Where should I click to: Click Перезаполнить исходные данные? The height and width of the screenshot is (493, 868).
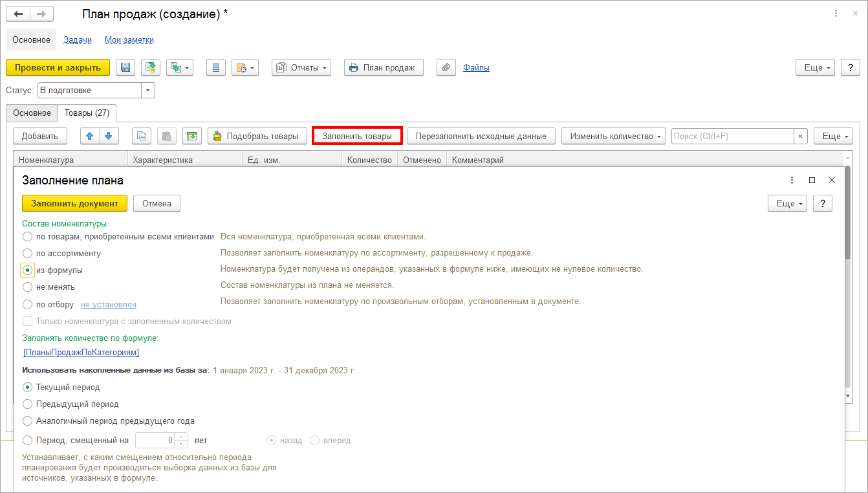(x=481, y=136)
